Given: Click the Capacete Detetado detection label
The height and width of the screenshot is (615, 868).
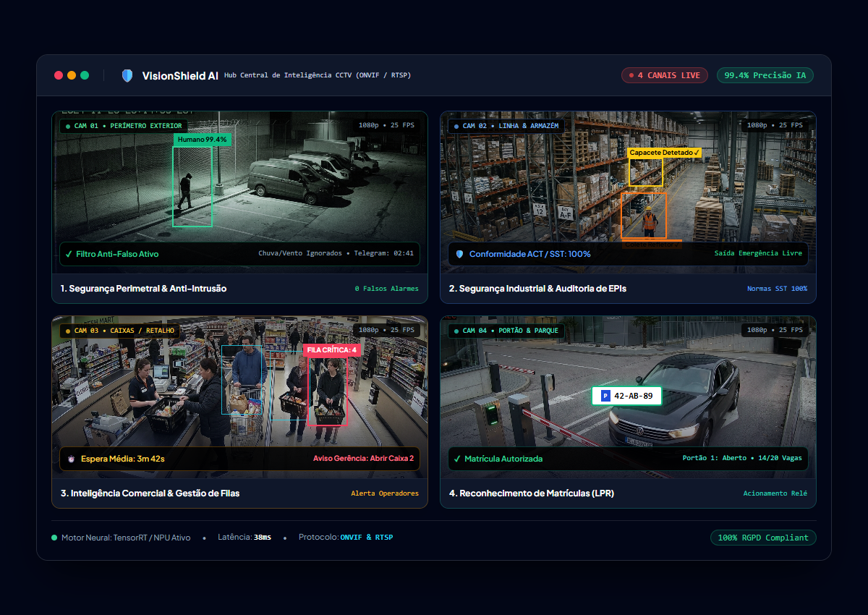Looking at the screenshot, I should pyautogui.click(x=665, y=153).
